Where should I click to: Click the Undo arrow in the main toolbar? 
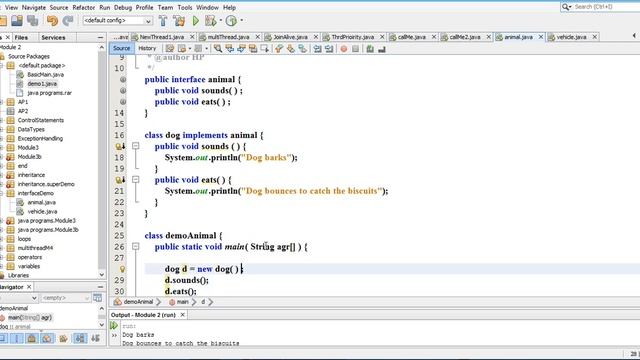52,20
